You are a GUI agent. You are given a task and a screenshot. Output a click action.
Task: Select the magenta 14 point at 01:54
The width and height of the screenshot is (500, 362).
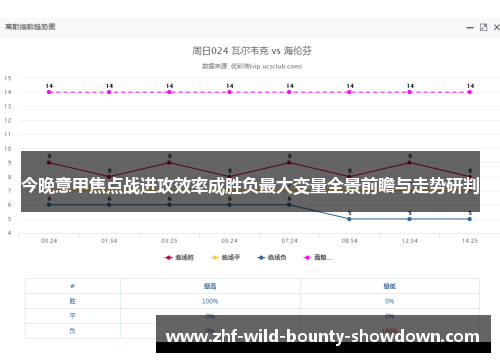(109, 92)
